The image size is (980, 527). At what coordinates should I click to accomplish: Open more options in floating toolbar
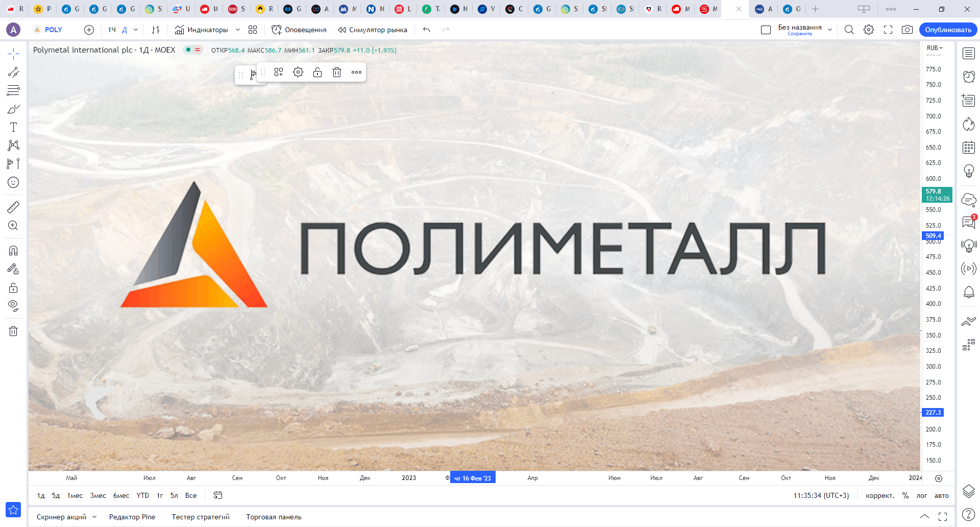coord(356,72)
